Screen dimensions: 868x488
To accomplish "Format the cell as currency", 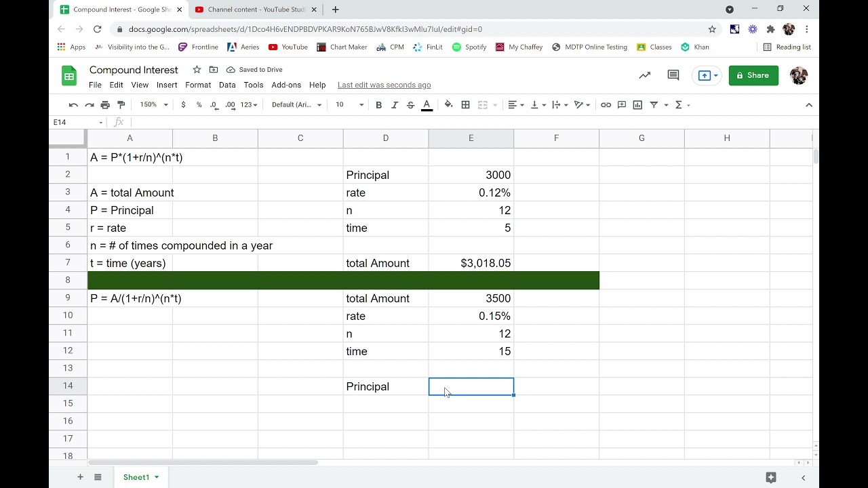I will coord(183,104).
